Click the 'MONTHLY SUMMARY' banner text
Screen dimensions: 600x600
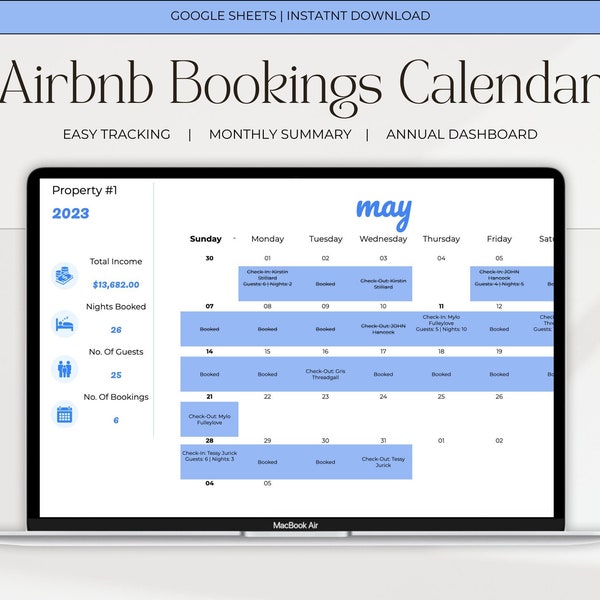pos(280,134)
